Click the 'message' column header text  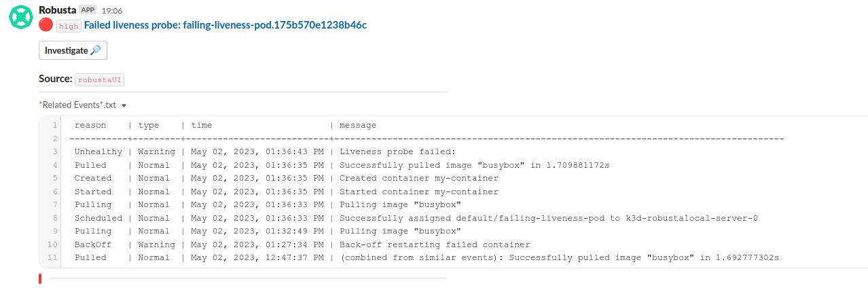357,125
